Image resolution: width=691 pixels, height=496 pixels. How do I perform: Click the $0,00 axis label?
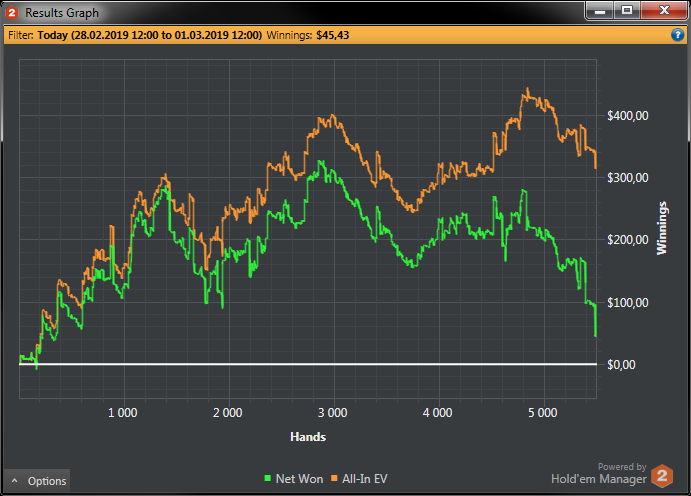pyautogui.click(x=621, y=365)
